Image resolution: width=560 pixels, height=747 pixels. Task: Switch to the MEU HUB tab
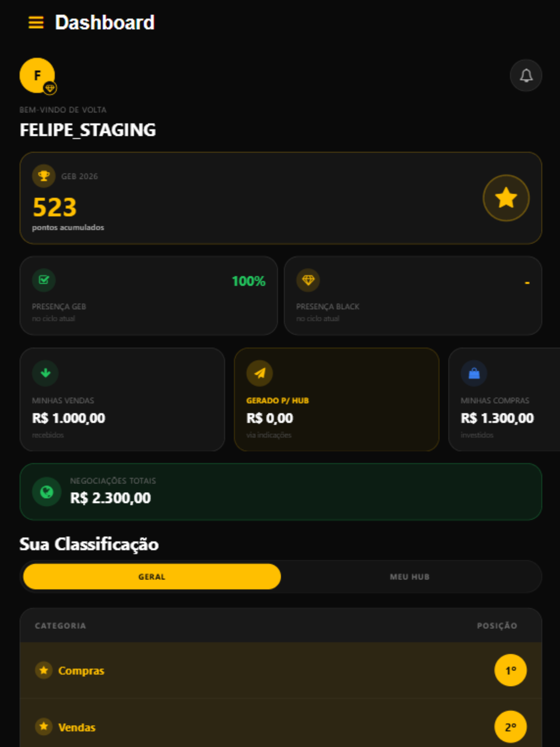(x=410, y=577)
